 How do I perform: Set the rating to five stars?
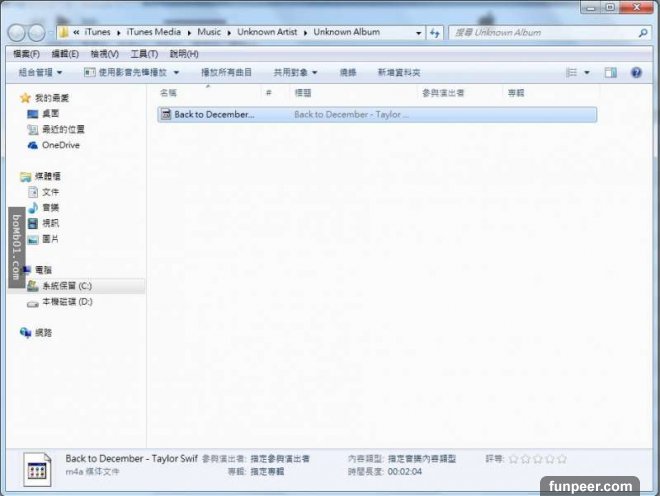(562, 459)
